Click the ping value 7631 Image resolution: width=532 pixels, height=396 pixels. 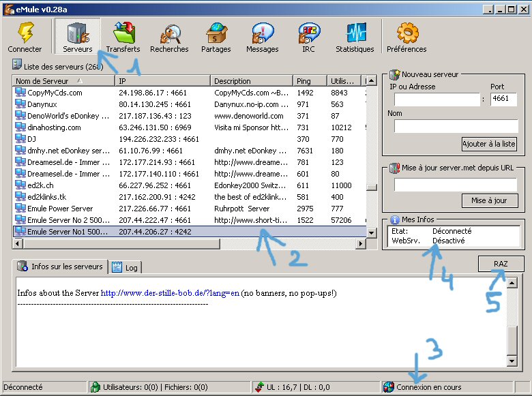(x=305, y=151)
